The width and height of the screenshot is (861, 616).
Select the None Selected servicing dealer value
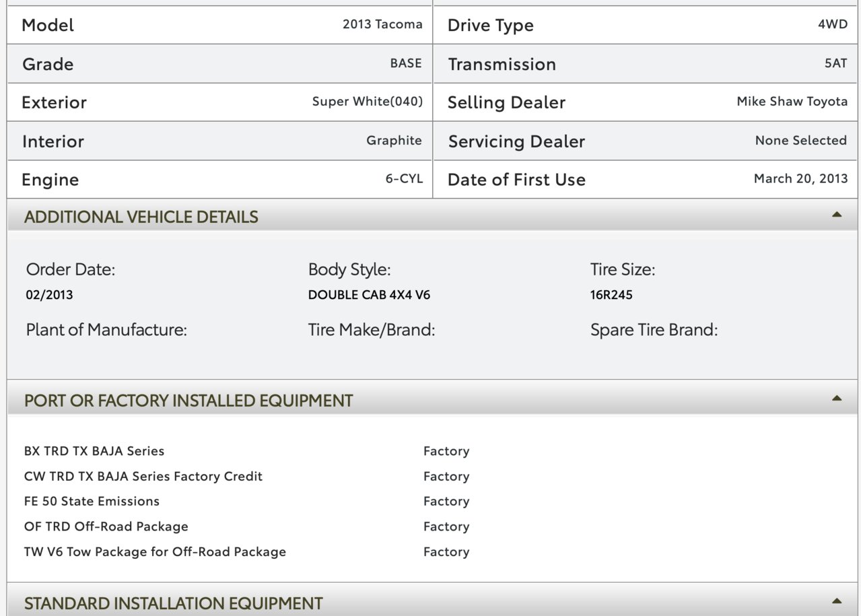click(801, 140)
